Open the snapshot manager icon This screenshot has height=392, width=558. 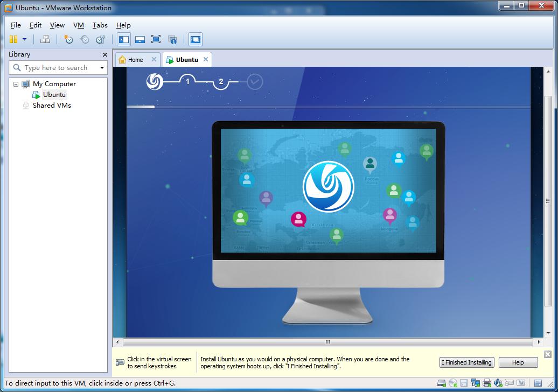click(x=101, y=39)
